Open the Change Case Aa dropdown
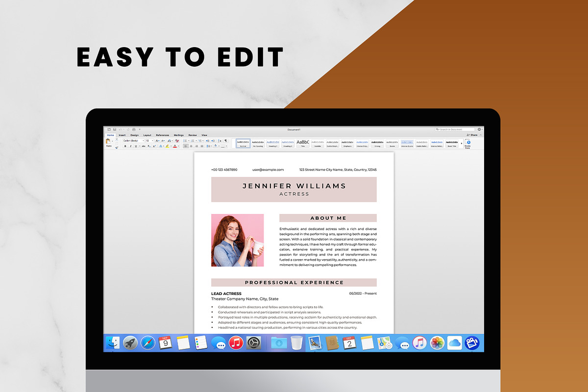 (x=170, y=141)
